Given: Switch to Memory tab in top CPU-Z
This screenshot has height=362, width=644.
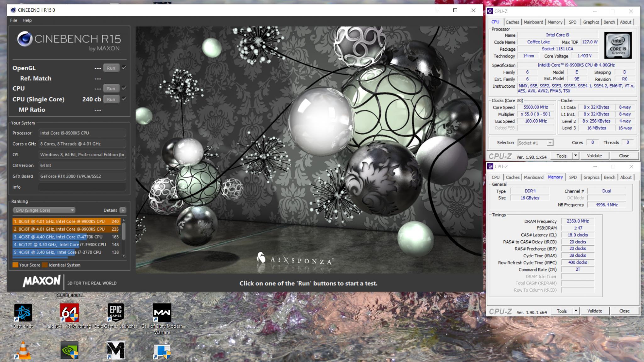Looking at the screenshot, I should [555, 22].
